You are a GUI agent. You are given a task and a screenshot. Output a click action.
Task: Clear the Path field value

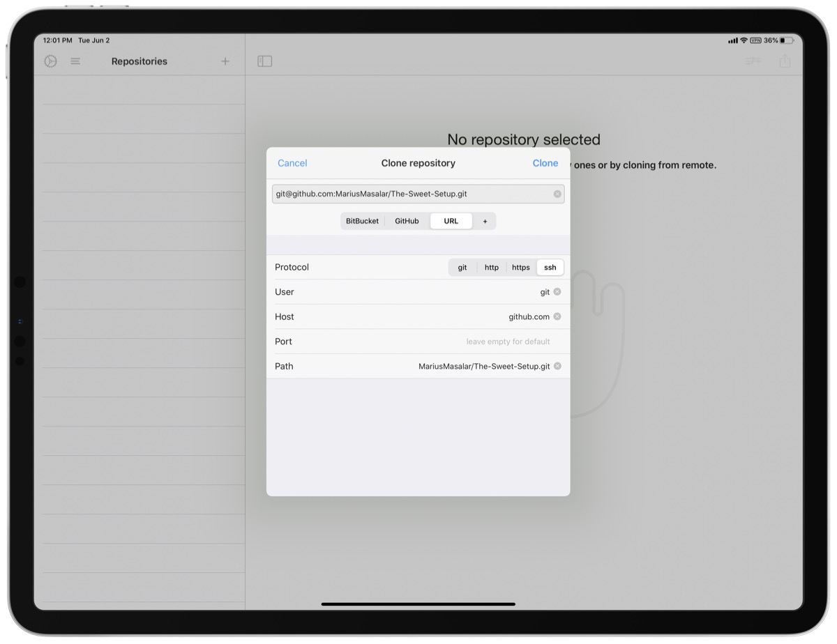[x=557, y=366]
